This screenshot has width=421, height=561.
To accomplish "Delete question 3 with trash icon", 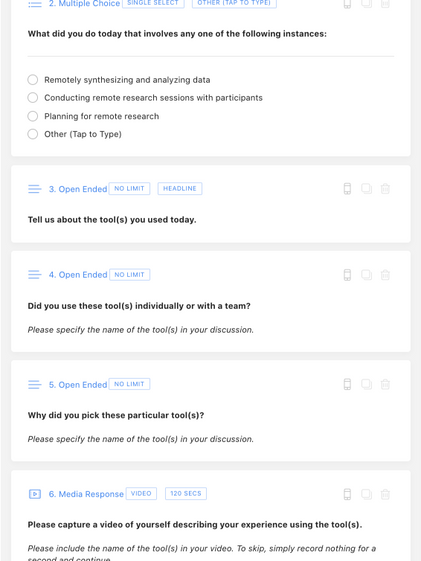I will click(385, 189).
